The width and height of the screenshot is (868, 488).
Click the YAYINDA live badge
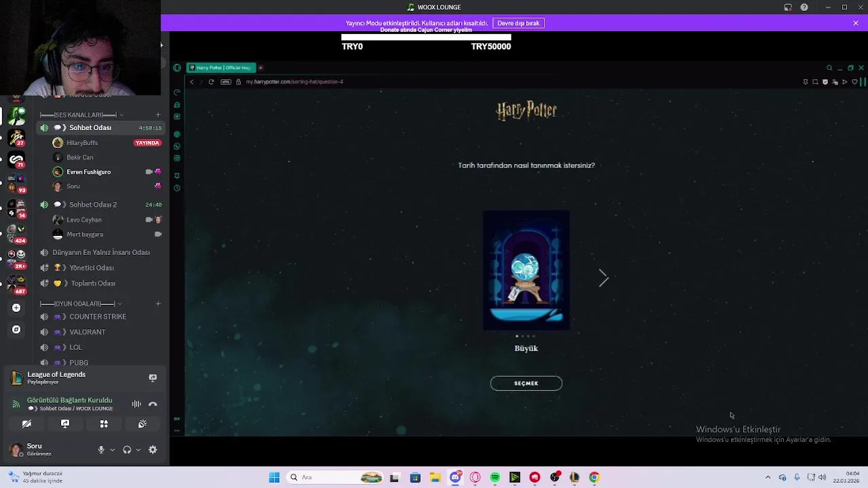pos(147,143)
